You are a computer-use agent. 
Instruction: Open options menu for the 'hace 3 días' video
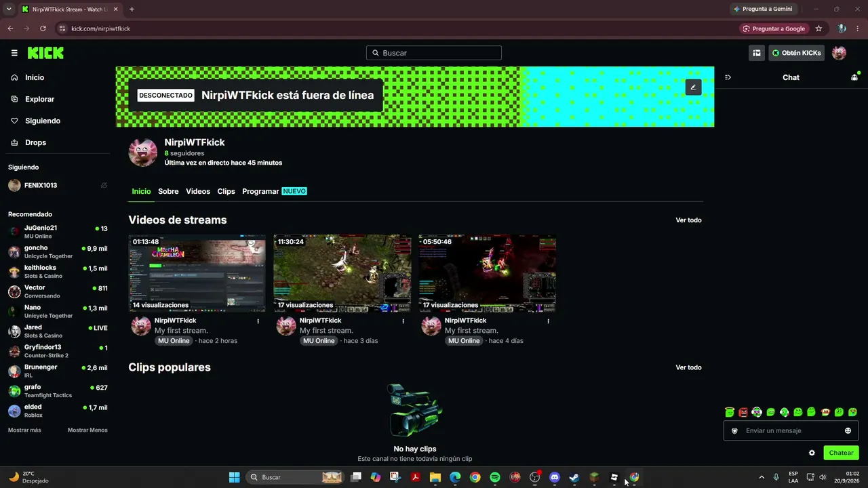(x=403, y=321)
